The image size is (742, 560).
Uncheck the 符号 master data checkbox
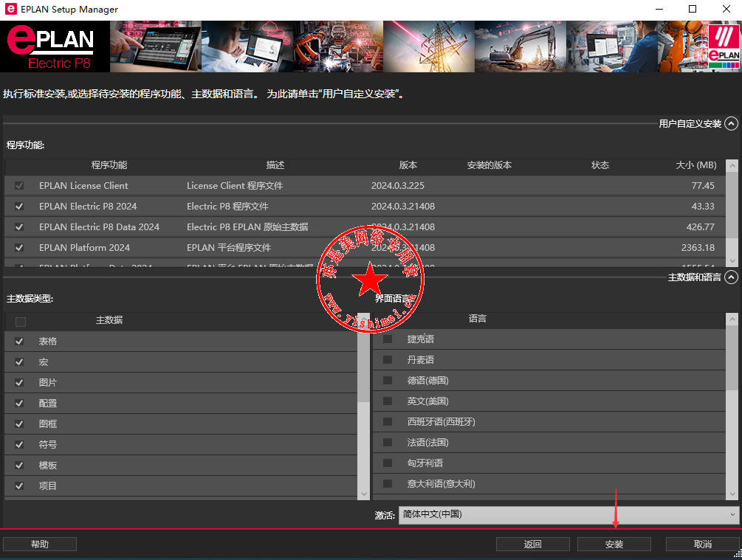tap(19, 445)
